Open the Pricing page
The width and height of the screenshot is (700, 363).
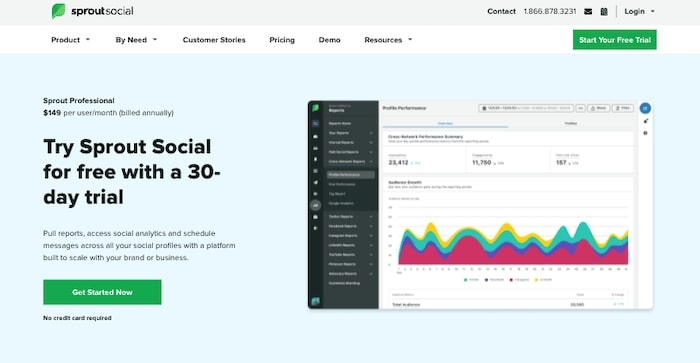pos(282,40)
